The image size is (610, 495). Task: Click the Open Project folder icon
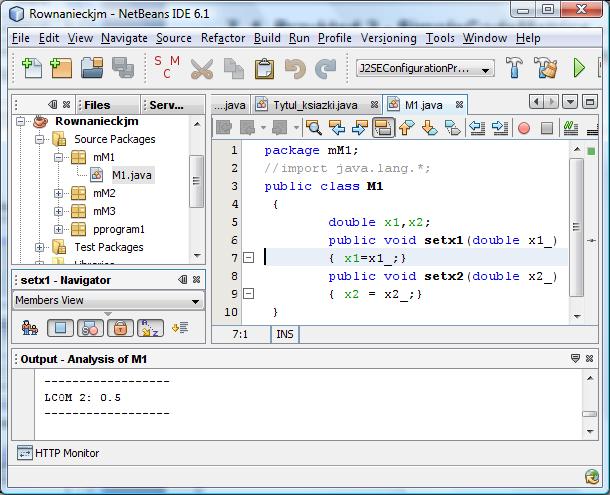[92, 68]
